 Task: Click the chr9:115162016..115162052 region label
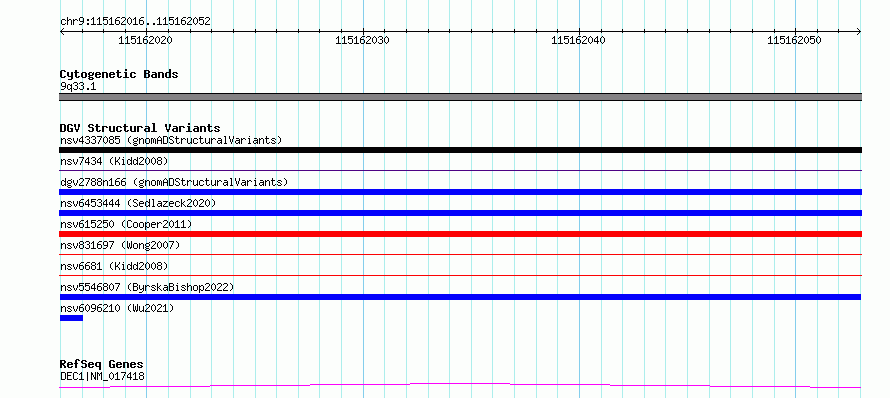click(x=135, y=22)
